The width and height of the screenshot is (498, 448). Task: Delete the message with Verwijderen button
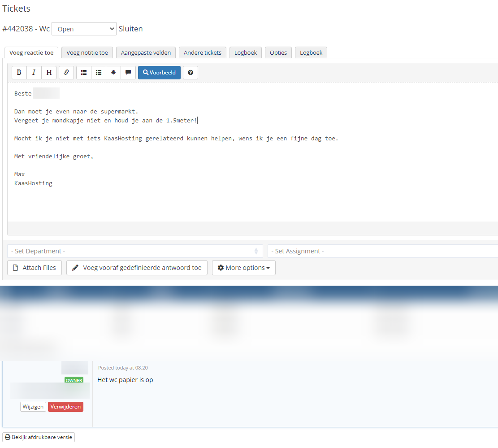[65, 407]
